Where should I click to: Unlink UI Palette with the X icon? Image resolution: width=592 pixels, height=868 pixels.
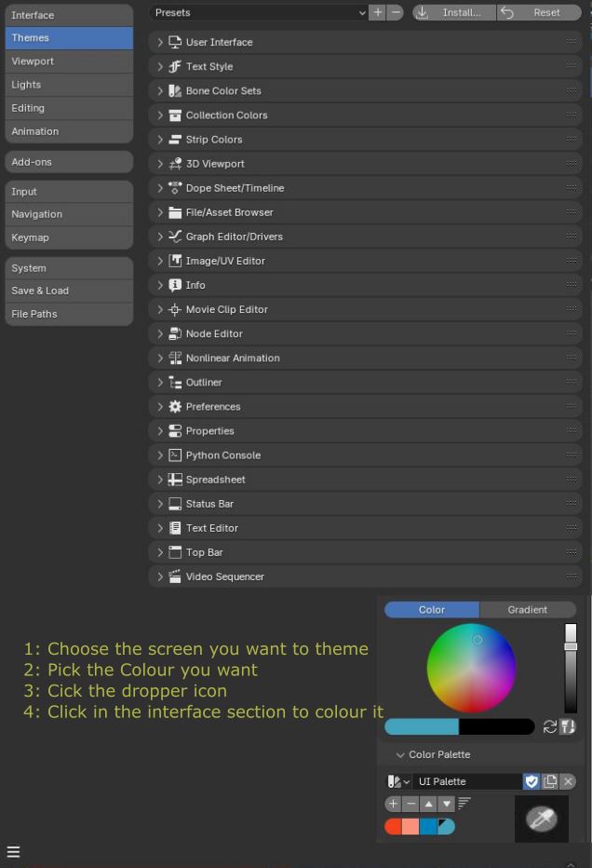568,781
